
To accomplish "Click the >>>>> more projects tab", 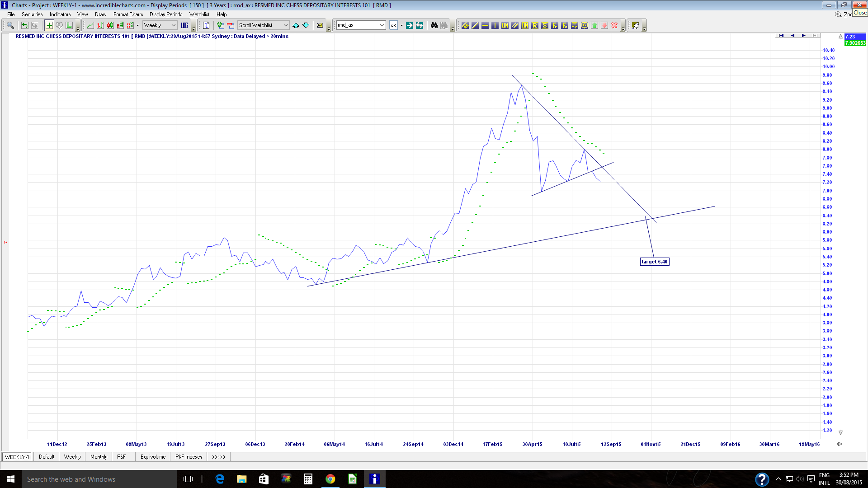I will (x=219, y=457).
